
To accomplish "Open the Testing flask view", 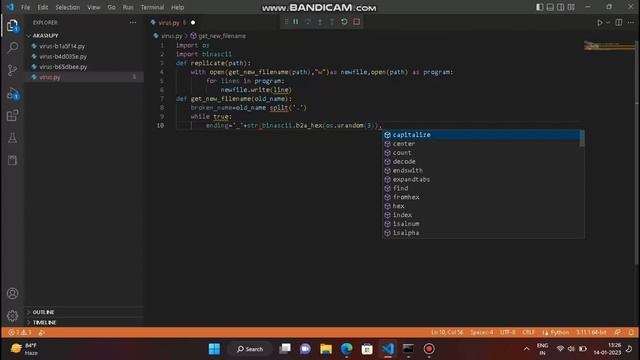I will 13,138.
